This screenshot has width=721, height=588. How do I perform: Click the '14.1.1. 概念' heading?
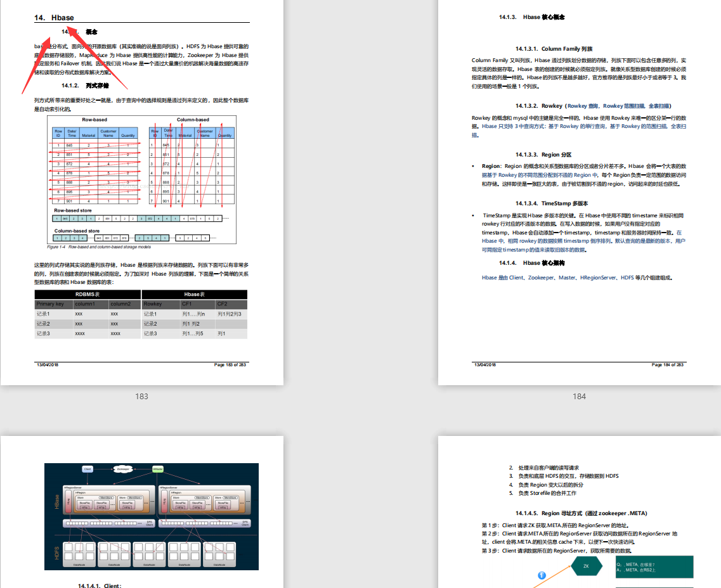coord(79,32)
